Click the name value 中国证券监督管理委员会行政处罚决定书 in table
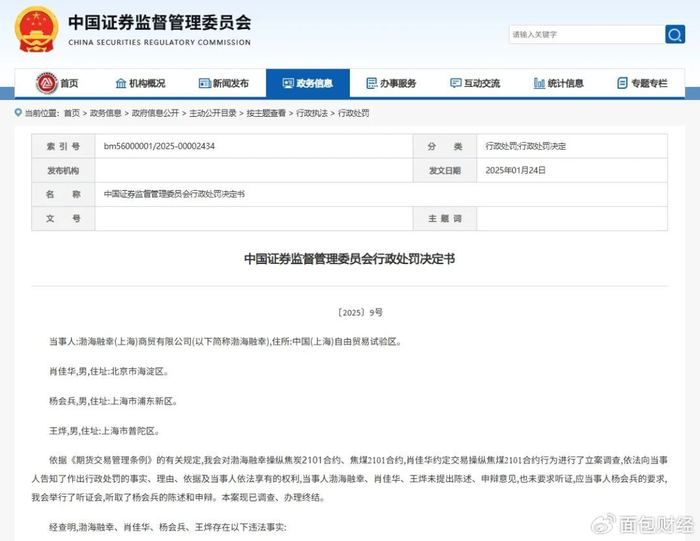 174,194
